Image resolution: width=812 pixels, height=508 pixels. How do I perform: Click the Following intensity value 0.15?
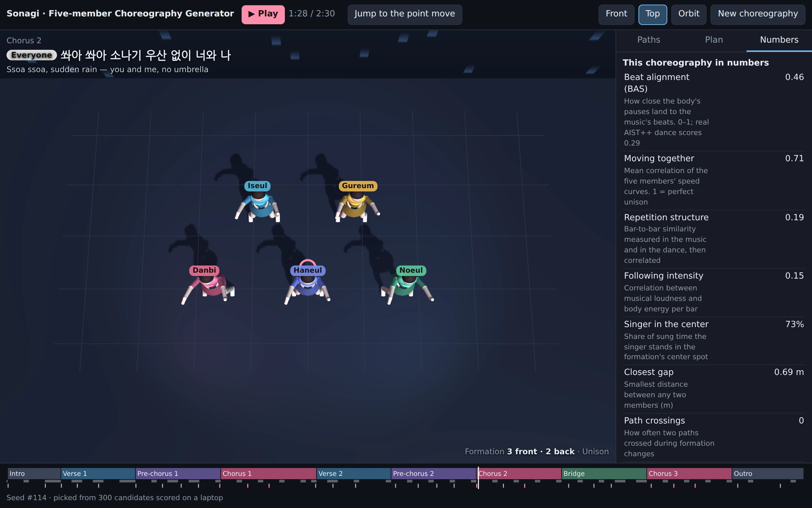click(x=794, y=276)
